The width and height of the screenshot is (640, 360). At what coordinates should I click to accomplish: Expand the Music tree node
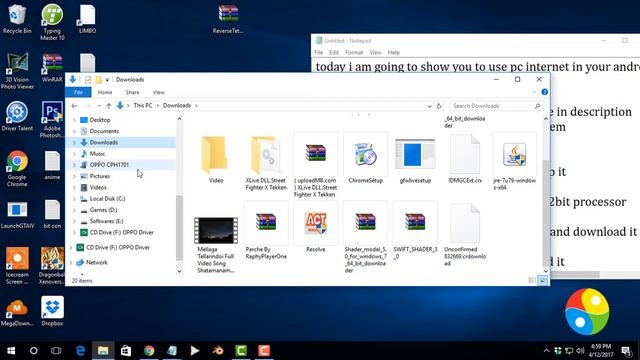(x=74, y=154)
